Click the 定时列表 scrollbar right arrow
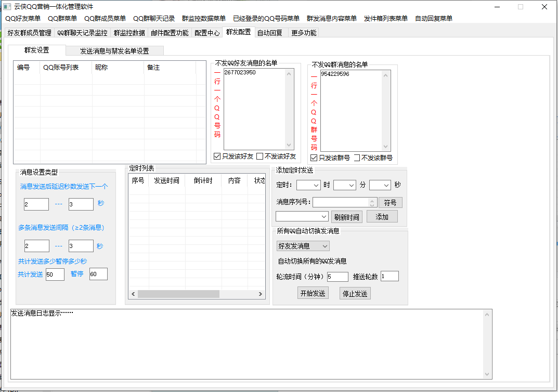The width and height of the screenshot is (558, 392). [x=260, y=294]
